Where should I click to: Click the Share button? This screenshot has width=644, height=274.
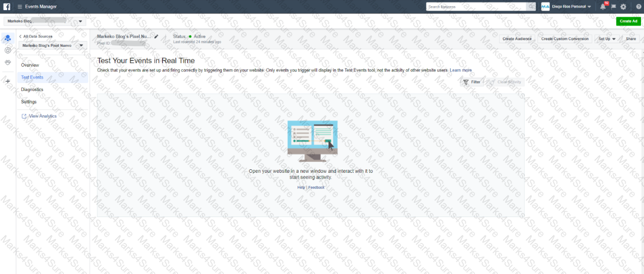coord(631,39)
